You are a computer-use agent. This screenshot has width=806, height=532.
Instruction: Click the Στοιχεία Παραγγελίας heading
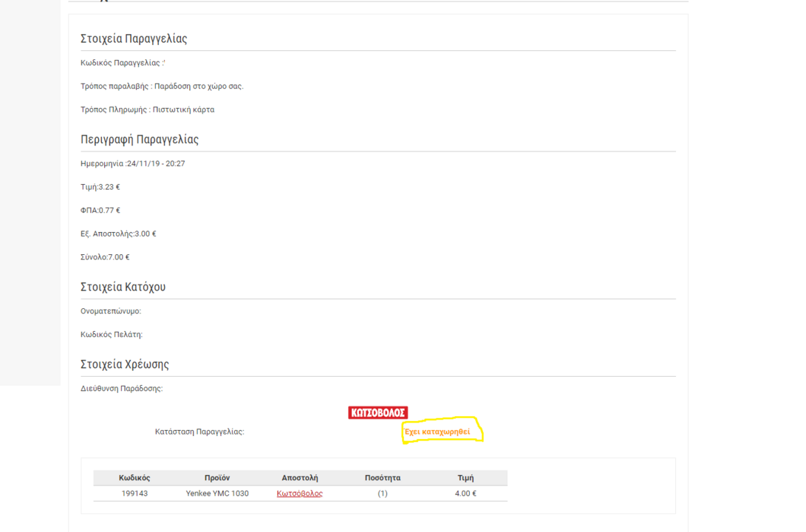(x=134, y=38)
